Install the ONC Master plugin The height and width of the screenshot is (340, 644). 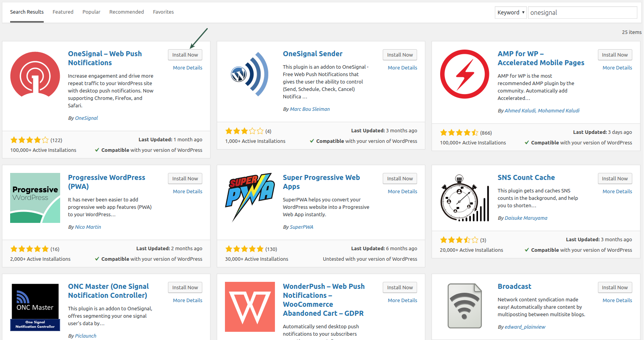[185, 287]
